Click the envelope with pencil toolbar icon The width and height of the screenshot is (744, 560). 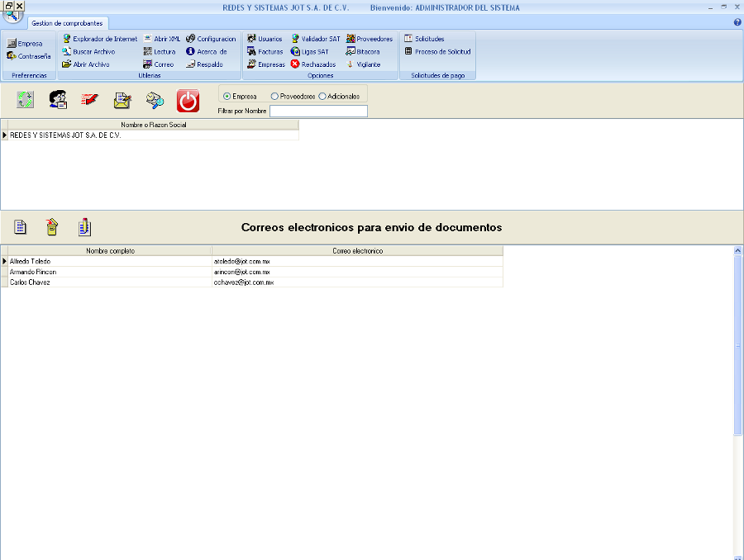coord(122,100)
